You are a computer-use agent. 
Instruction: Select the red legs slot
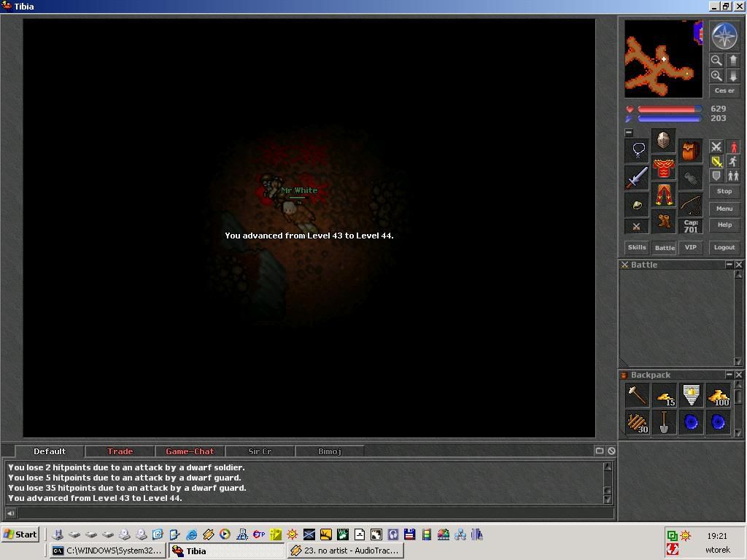click(664, 194)
